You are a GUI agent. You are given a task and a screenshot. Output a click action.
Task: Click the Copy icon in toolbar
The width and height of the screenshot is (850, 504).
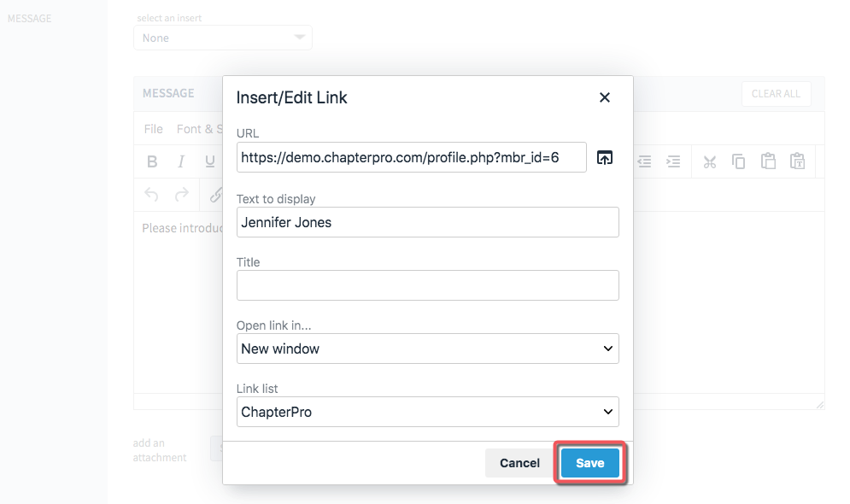(x=738, y=161)
